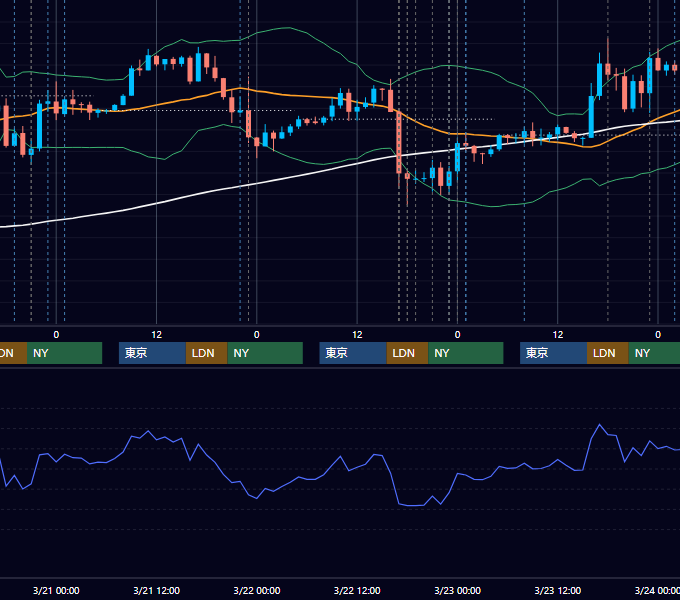This screenshot has height=600, width=680.
Task: Select NY session block above 3/22 00:00
Action: 265,353
